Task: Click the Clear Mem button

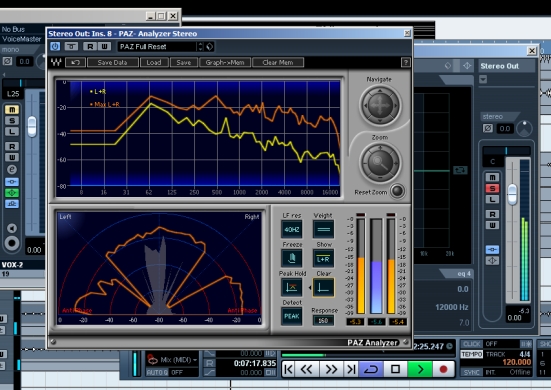Action: (278, 63)
